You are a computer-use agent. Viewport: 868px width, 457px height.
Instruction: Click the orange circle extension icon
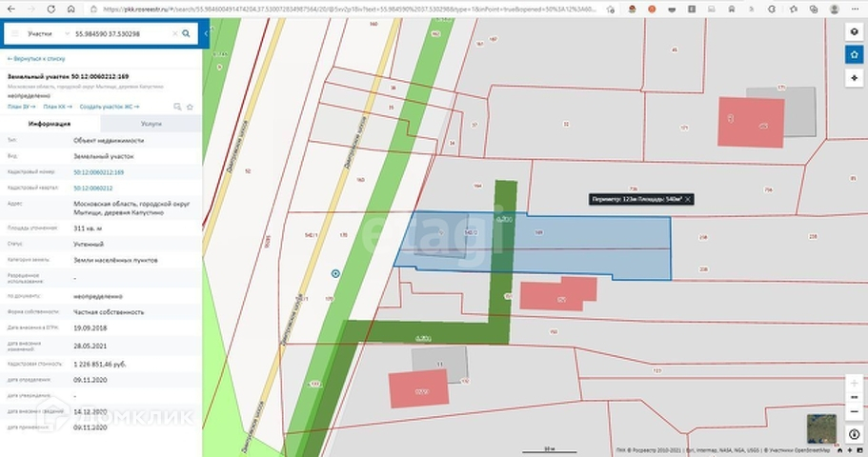pos(652,9)
